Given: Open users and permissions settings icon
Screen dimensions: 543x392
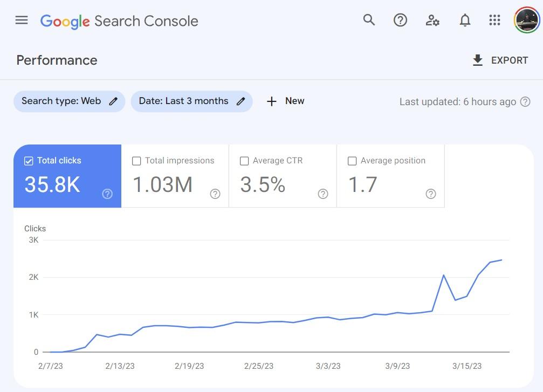Looking at the screenshot, I should tap(432, 20).
